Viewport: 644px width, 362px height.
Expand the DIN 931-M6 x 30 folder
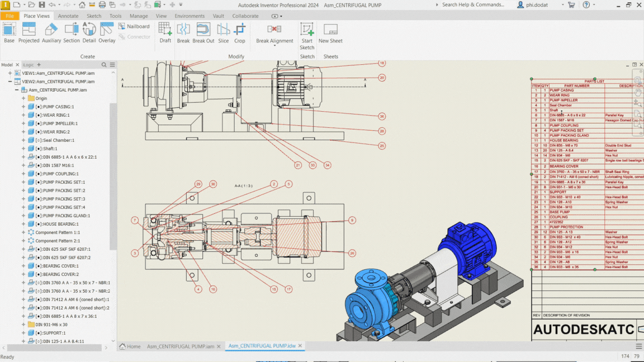tap(23, 325)
